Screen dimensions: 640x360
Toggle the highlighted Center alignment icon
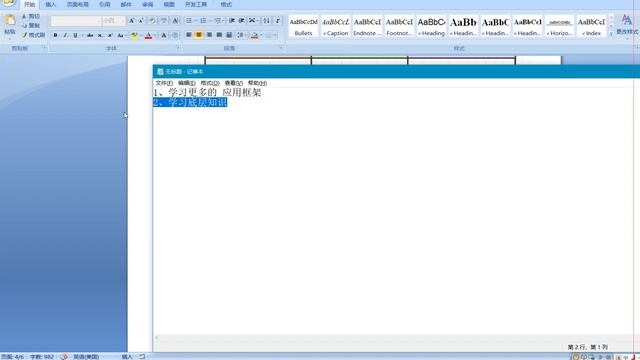pyautogui.click(x=199, y=36)
